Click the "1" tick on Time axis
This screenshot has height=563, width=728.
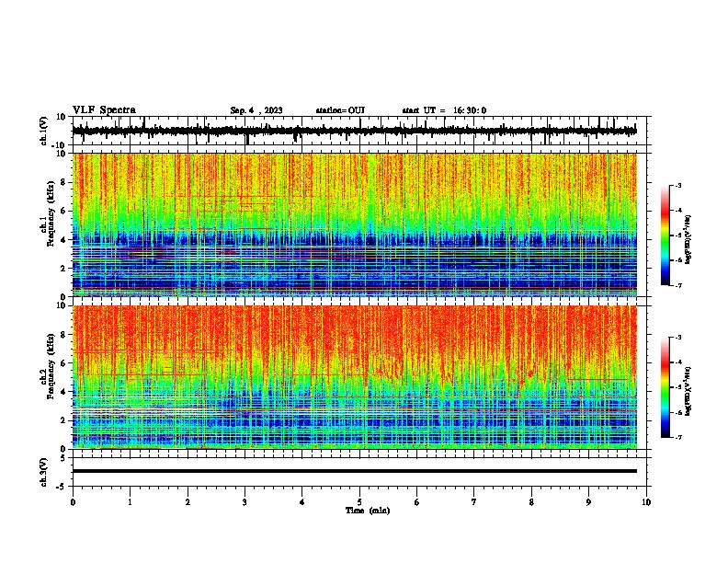point(130,502)
